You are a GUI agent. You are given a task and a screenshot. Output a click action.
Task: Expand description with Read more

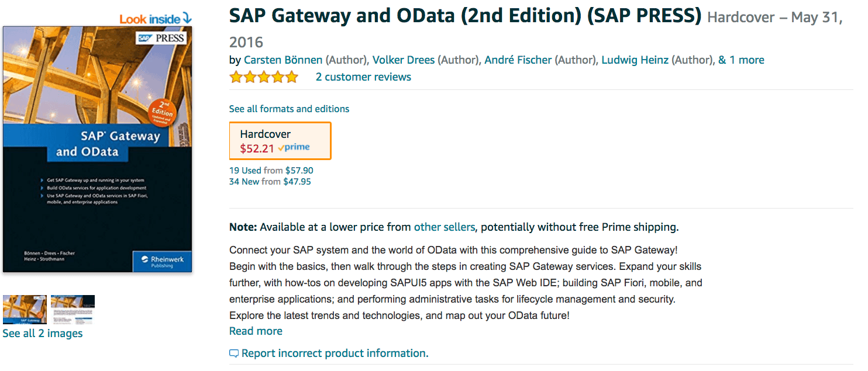click(256, 331)
